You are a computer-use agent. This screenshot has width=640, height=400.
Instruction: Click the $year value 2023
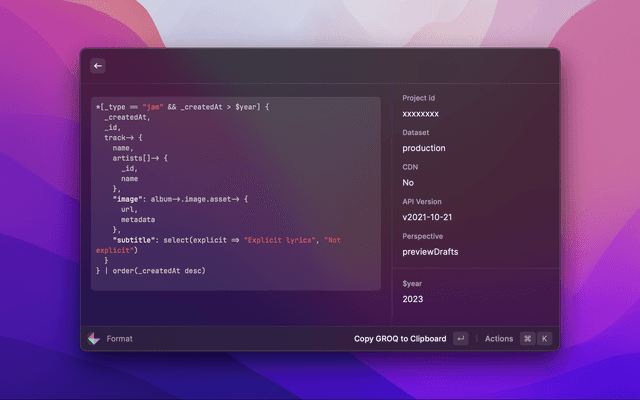point(413,298)
